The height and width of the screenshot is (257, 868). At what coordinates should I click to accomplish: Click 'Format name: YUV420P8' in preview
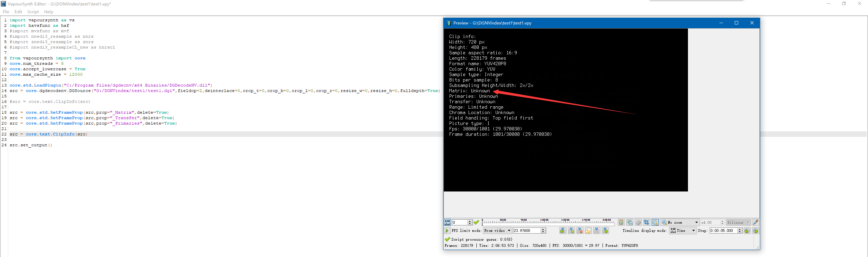pyautogui.click(x=478, y=64)
